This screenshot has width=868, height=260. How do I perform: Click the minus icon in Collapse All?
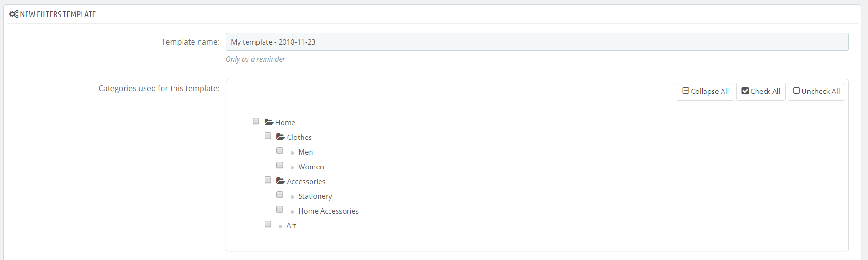point(685,91)
